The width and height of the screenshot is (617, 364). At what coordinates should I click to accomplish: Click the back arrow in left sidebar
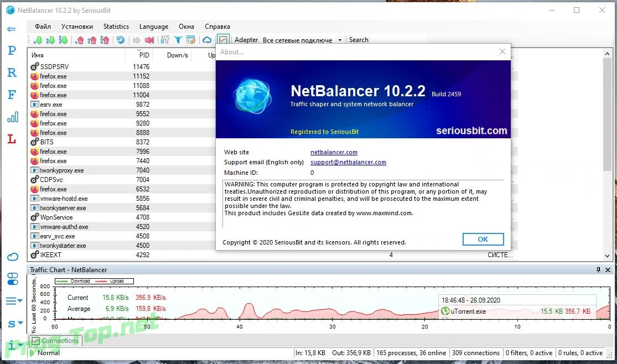[x=12, y=29]
